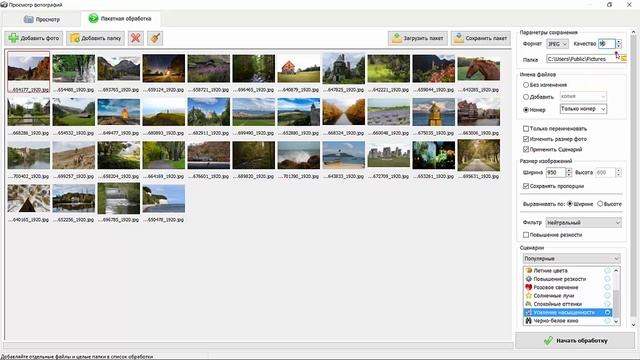Select align by Высоте radio button
640x360 pixels.
pyautogui.click(x=600, y=204)
